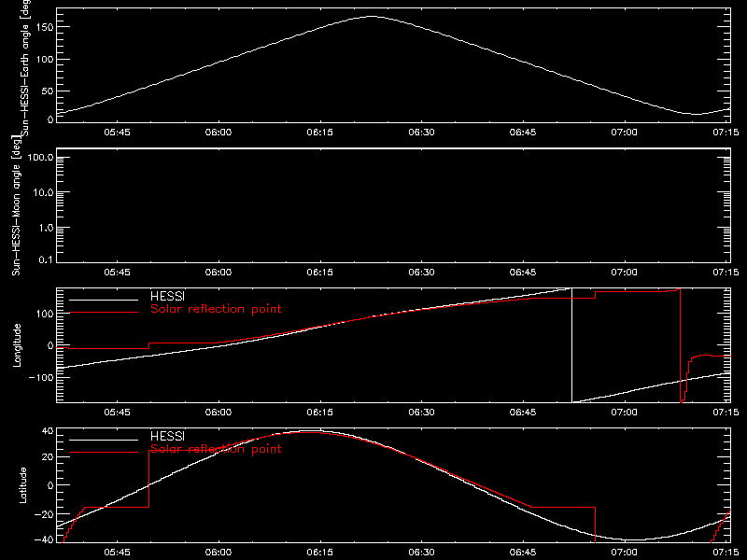Select HESSI legend label in Latitude panel
The width and height of the screenshot is (747, 560).
[167, 436]
